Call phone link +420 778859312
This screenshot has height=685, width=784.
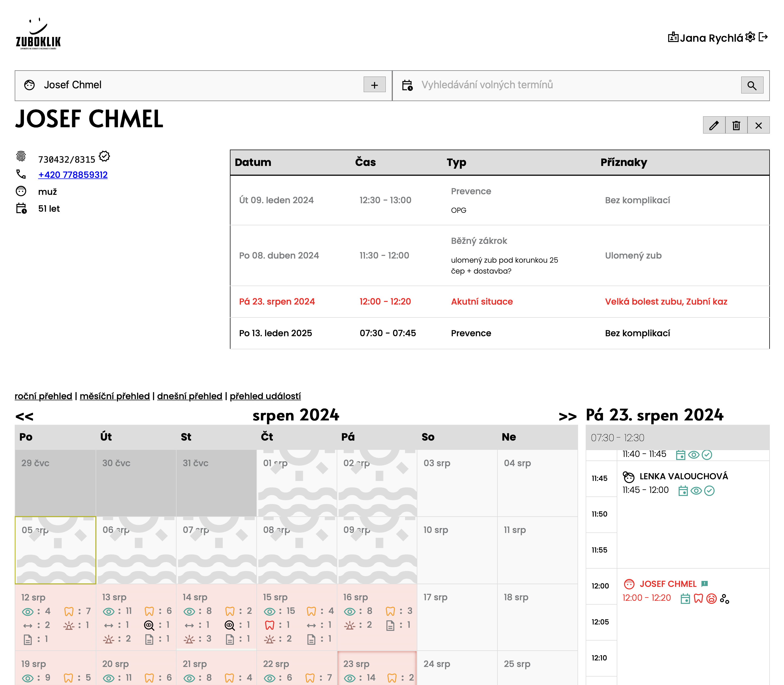coord(72,175)
